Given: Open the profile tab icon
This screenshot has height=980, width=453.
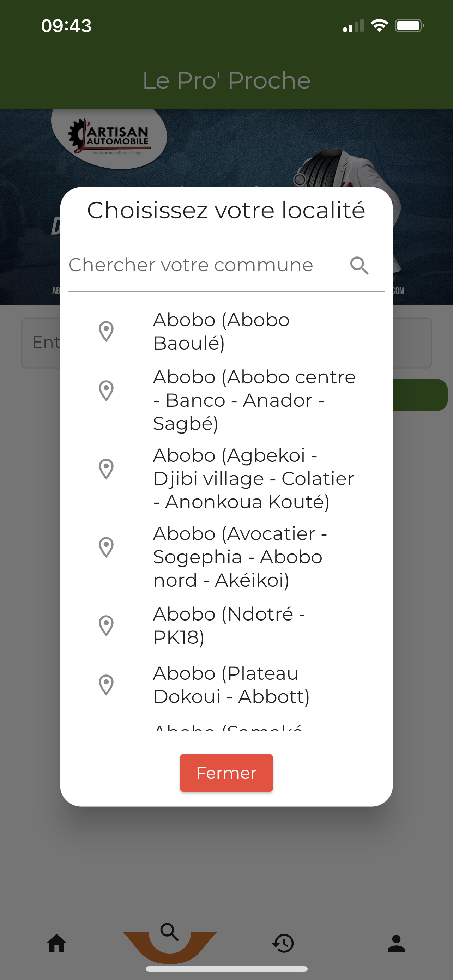Looking at the screenshot, I should tap(396, 943).
